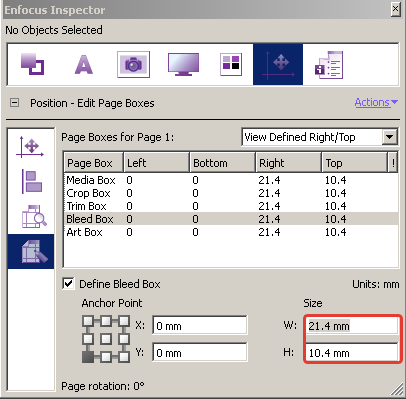The height and width of the screenshot is (399, 406).
Task: Click the Y anchor position field
Action: (200, 353)
